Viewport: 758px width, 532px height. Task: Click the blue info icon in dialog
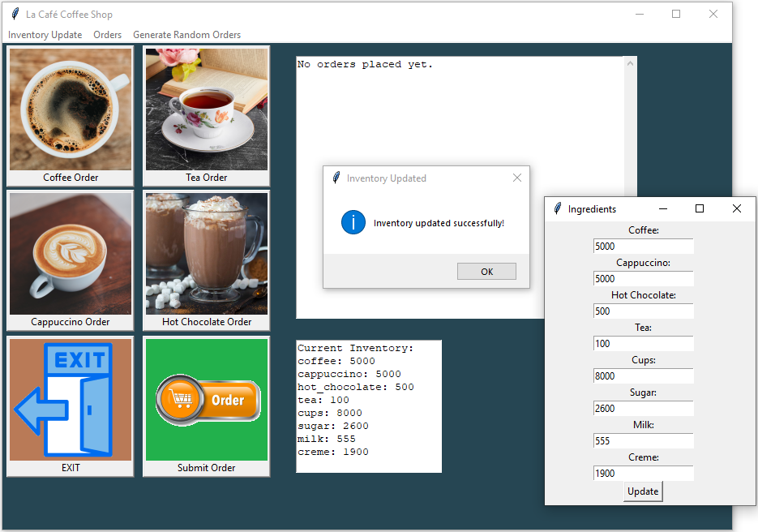[353, 222]
